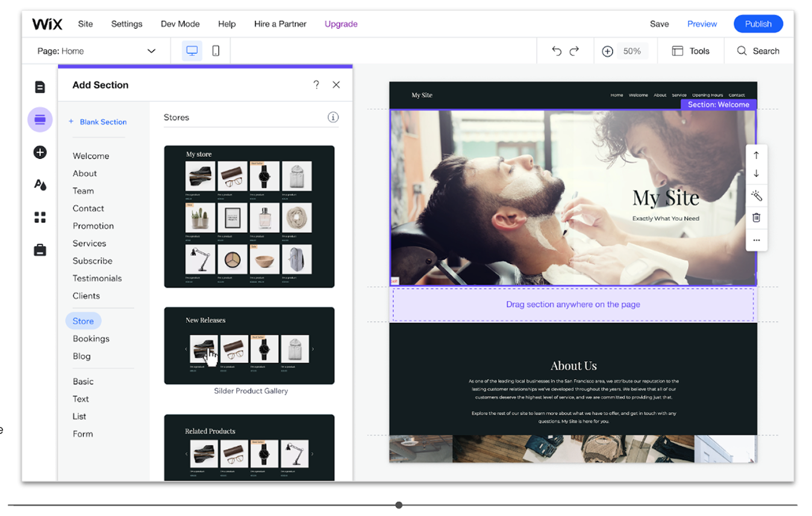Click the undo arrow in toolbar
The width and height of the screenshot is (812, 516).
(x=557, y=51)
